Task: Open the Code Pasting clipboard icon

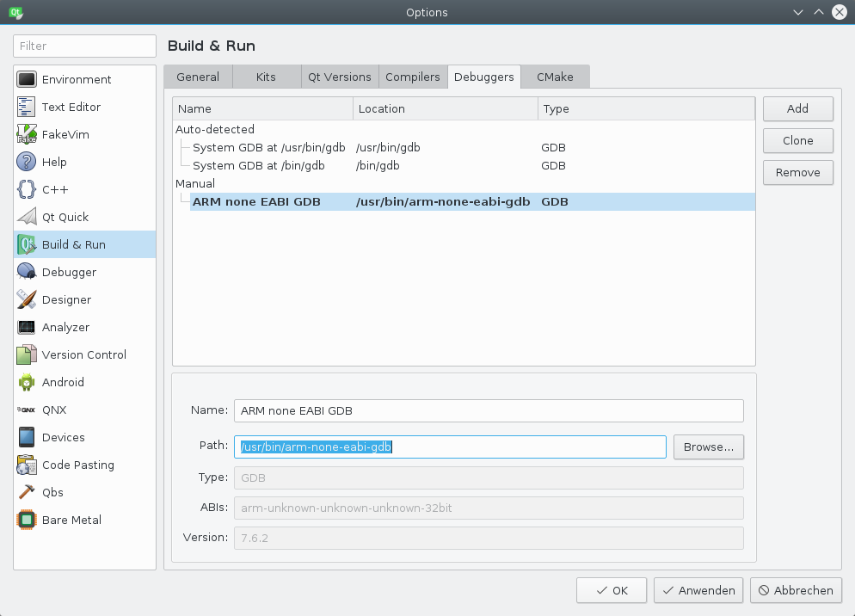Action: 26,465
